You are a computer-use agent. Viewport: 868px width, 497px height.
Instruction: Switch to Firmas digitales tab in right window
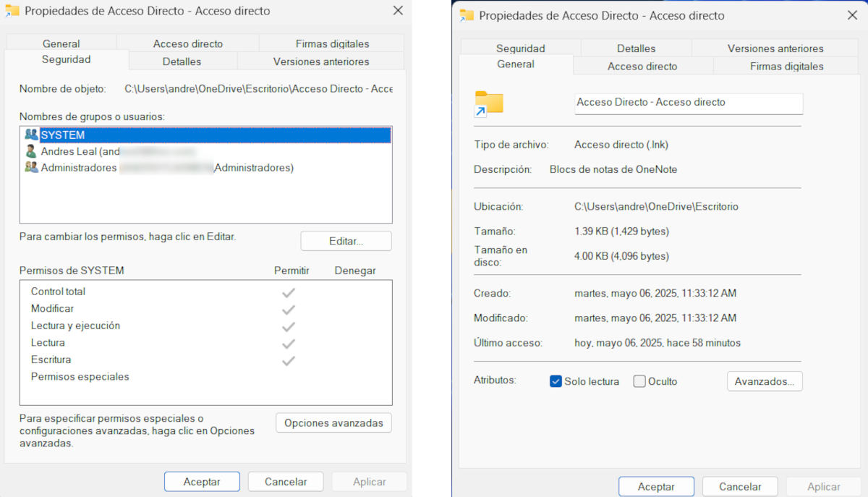[x=786, y=66]
